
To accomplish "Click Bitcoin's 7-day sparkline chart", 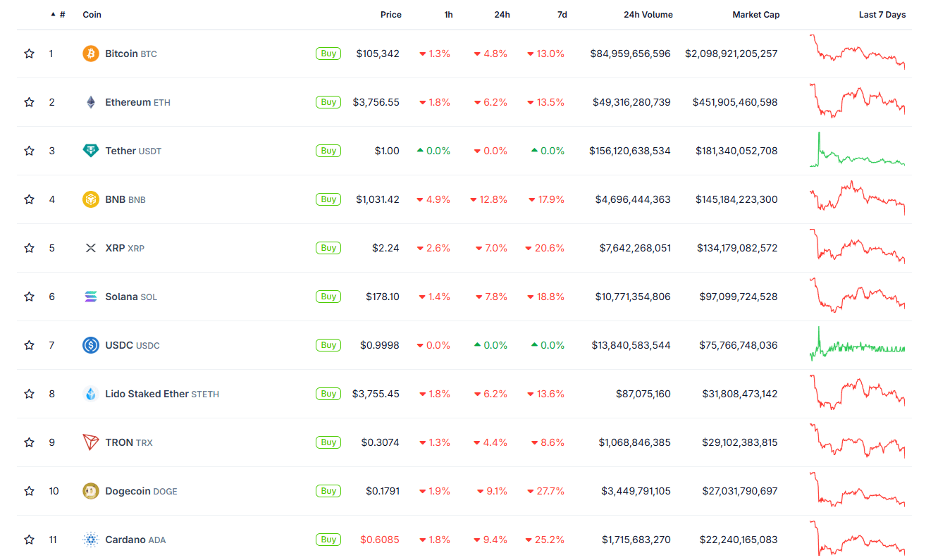I will pyautogui.click(x=856, y=53).
